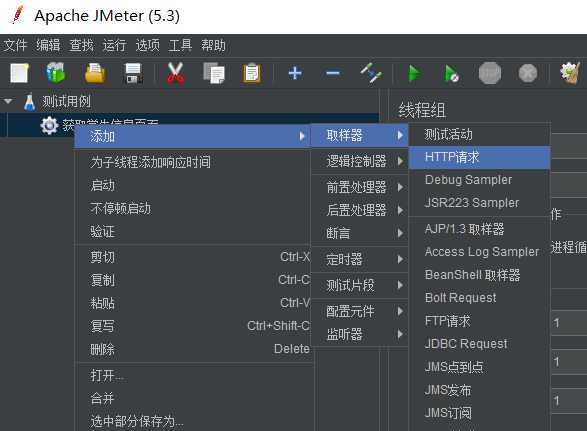This screenshot has height=431, width=587.
Task: Choose JMS订阅 entry
Action: [x=480, y=413]
